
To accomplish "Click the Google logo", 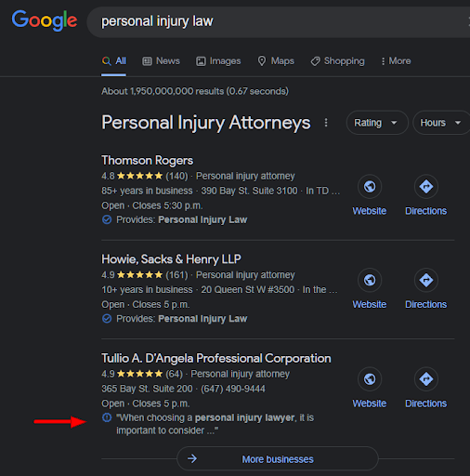I will point(45,20).
